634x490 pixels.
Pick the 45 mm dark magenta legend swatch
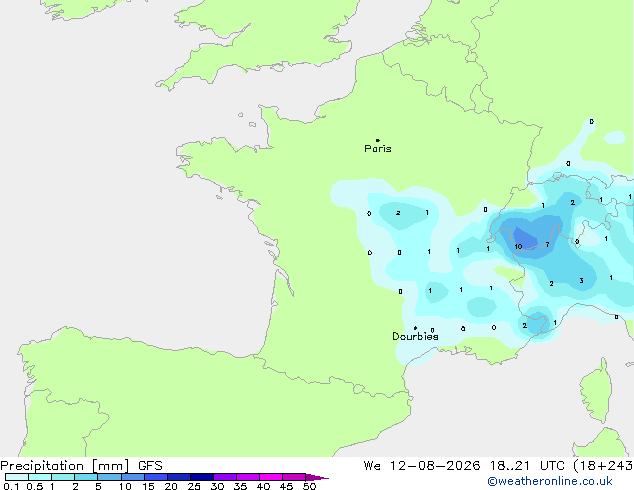(294, 477)
